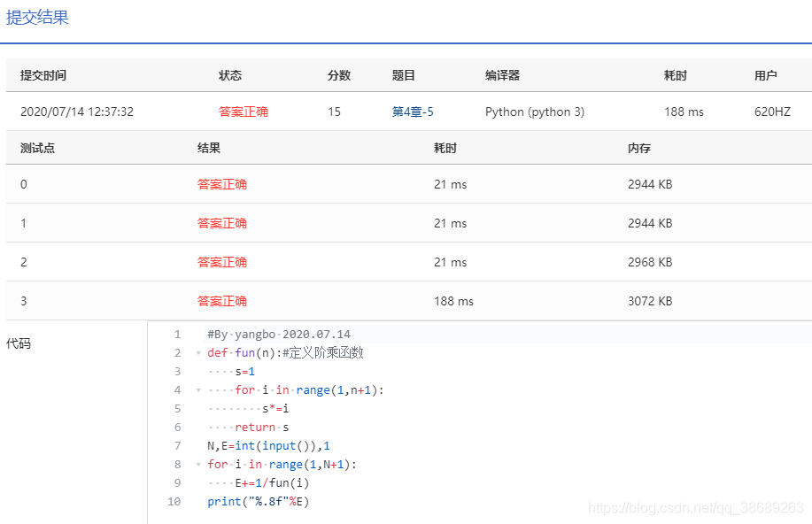Click the code line N,E=int(input()),1
Screen dimensions: 812x524
268,446
